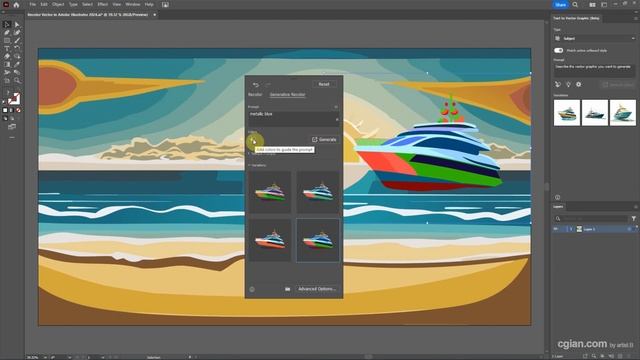The height and width of the screenshot is (360, 640).
Task: Collapse the Variations section in Recolor dialog
Action: [x=249, y=165]
